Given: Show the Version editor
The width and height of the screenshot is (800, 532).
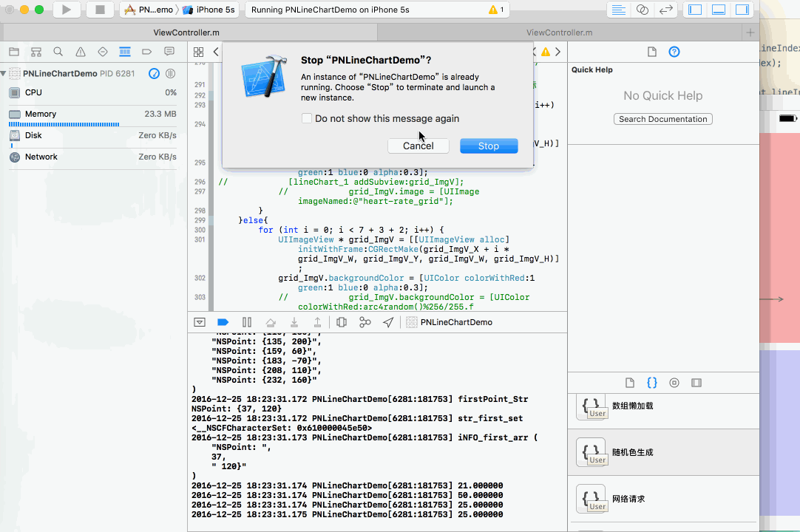Looking at the screenshot, I should point(666,10).
